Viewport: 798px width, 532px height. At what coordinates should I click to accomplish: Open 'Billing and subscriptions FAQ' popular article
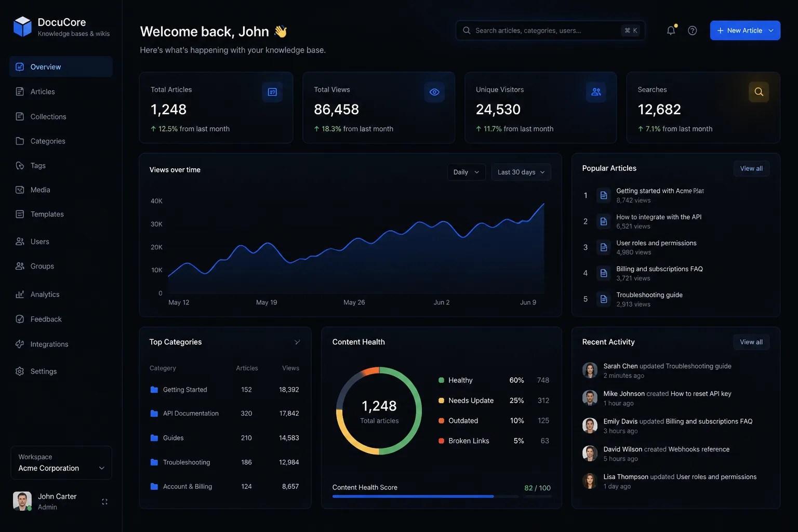[659, 269]
